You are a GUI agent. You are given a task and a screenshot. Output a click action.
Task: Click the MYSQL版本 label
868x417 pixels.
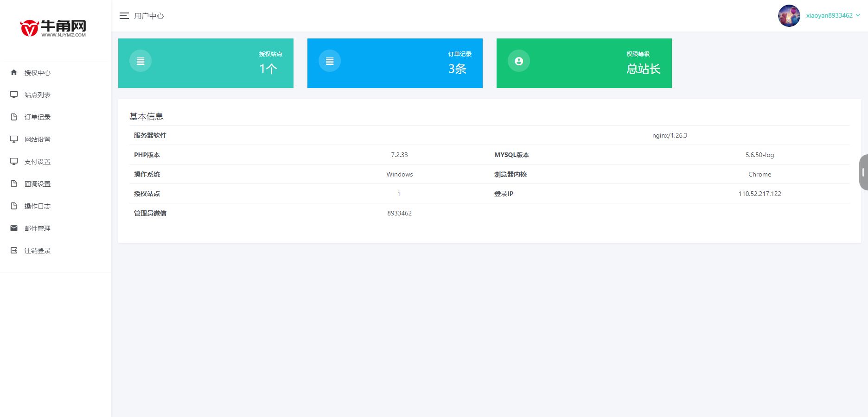tap(511, 155)
